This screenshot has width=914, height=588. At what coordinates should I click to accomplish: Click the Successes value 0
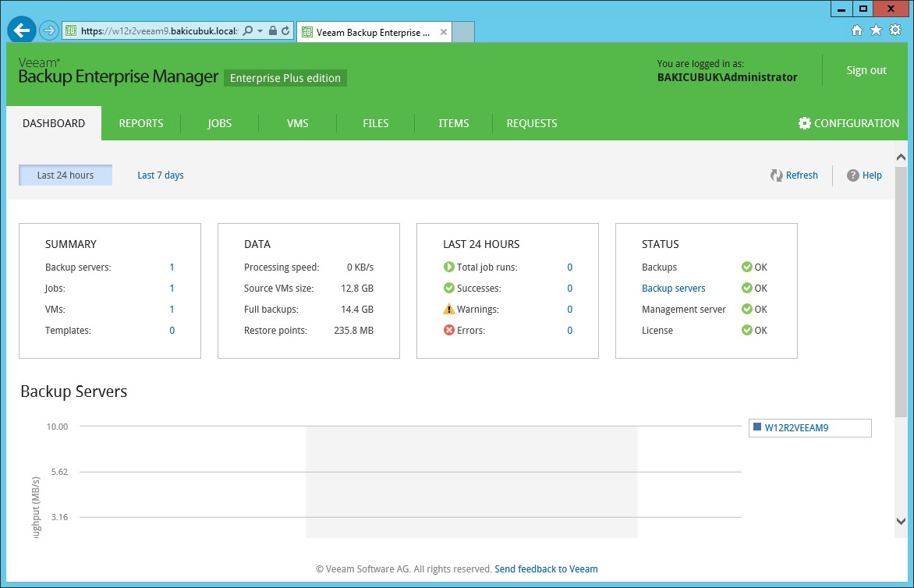click(x=569, y=288)
